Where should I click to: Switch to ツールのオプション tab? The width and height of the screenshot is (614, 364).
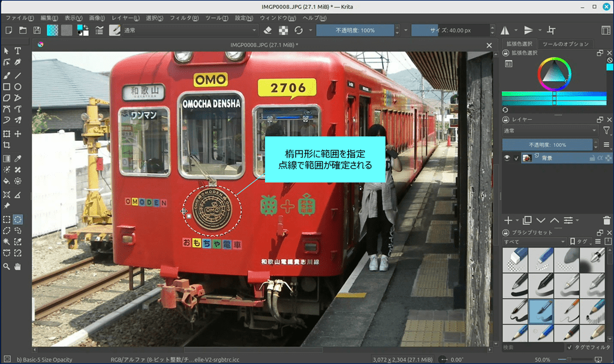tap(564, 44)
